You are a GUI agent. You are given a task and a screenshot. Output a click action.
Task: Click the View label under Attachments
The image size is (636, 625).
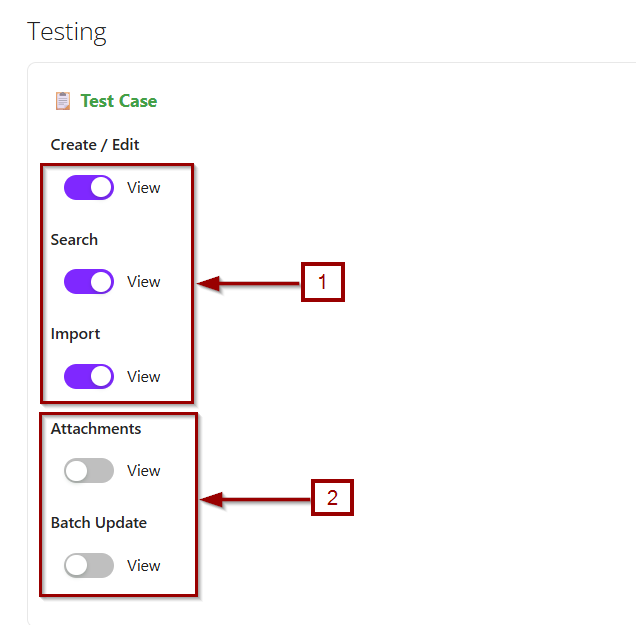pyautogui.click(x=144, y=471)
